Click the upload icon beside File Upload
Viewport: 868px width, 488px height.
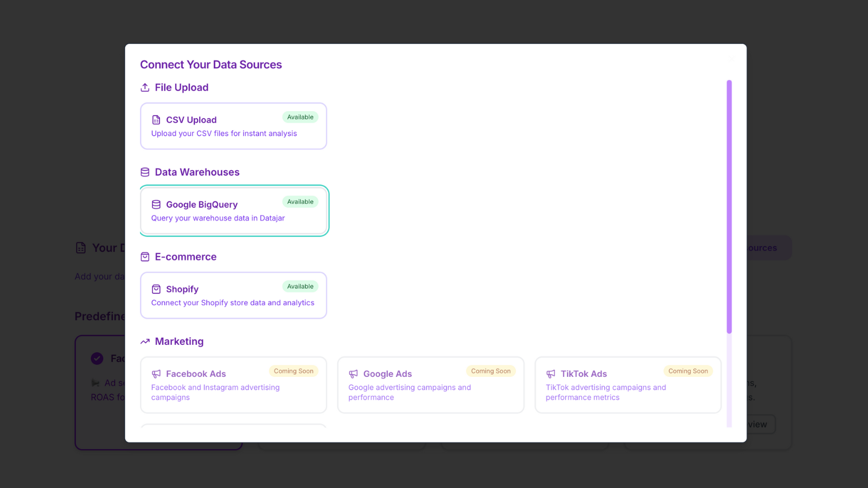(145, 87)
